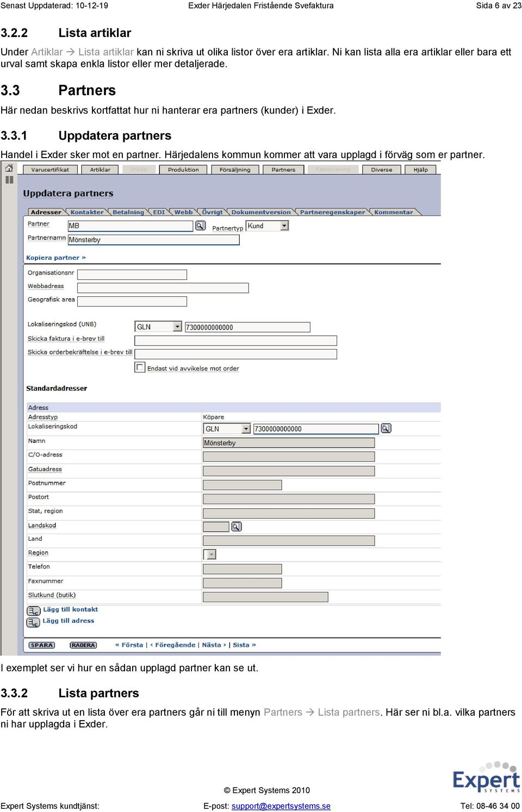The image size is (522, 812).
Task: Click the Stat, region field
Action: pos(289,513)
